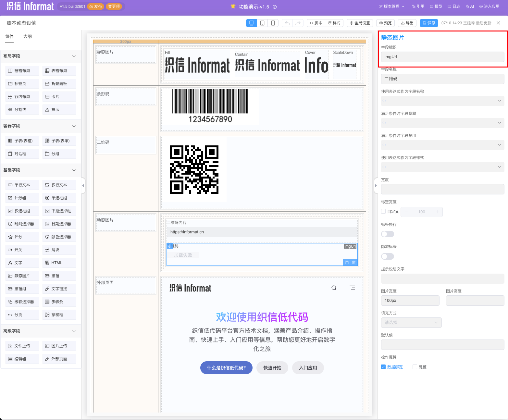Switch to desktop preview mode icon
Image resolution: width=508 pixels, height=420 pixels.
251,23
